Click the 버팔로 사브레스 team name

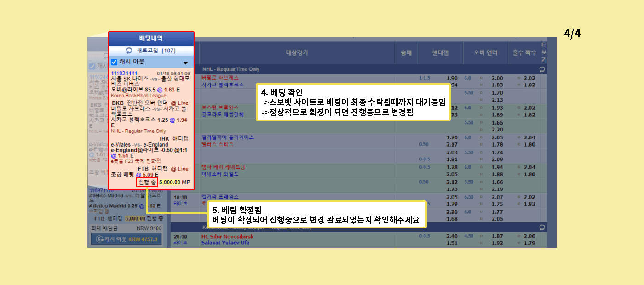tap(220, 78)
